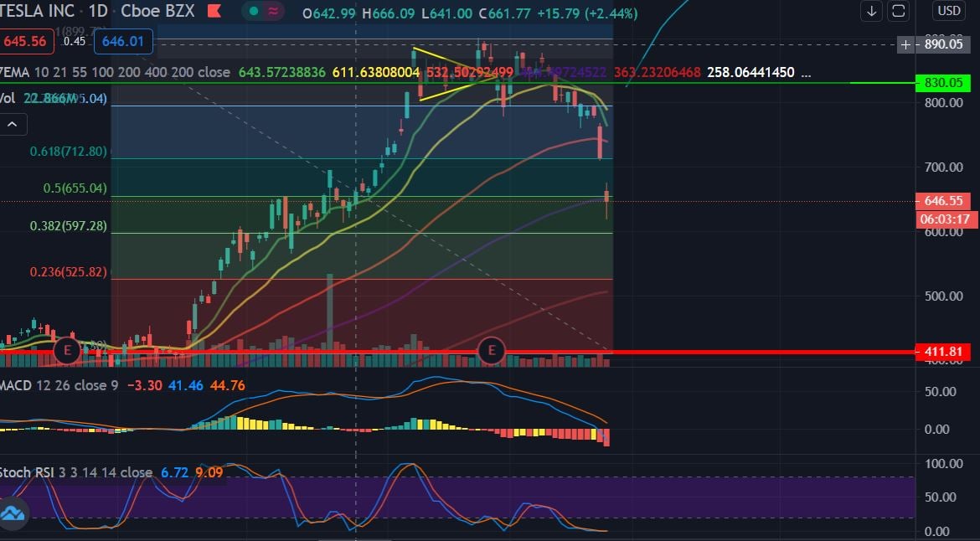Click the MACD signal value 44.76
Image resolution: width=980 pixels, height=541 pixels.
(x=228, y=385)
